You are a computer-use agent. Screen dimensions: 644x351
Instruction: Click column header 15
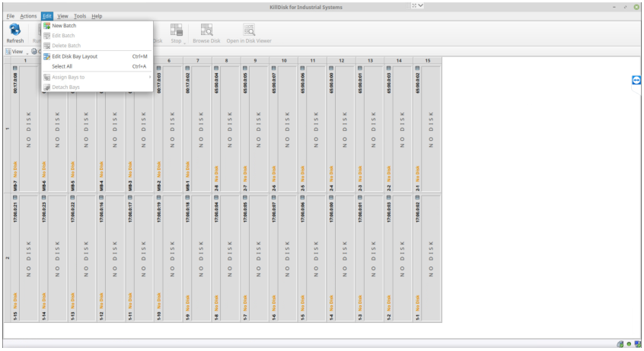[428, 60]
